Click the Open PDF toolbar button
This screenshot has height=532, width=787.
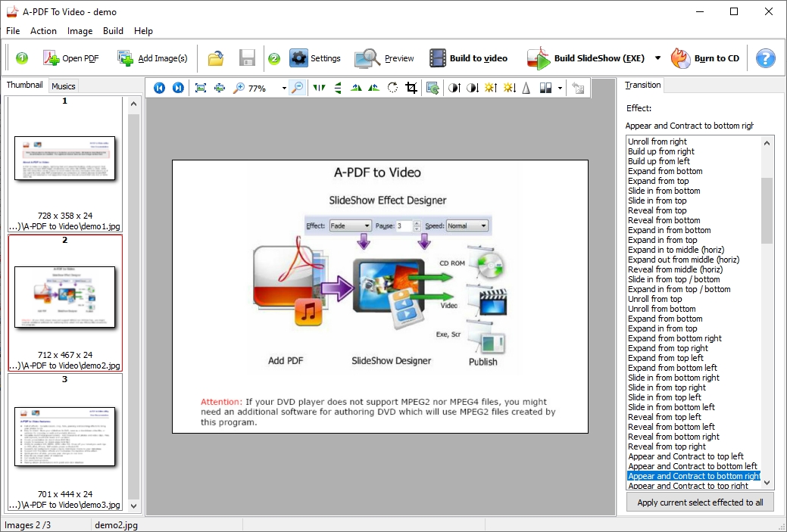click(x=71, y=58)
